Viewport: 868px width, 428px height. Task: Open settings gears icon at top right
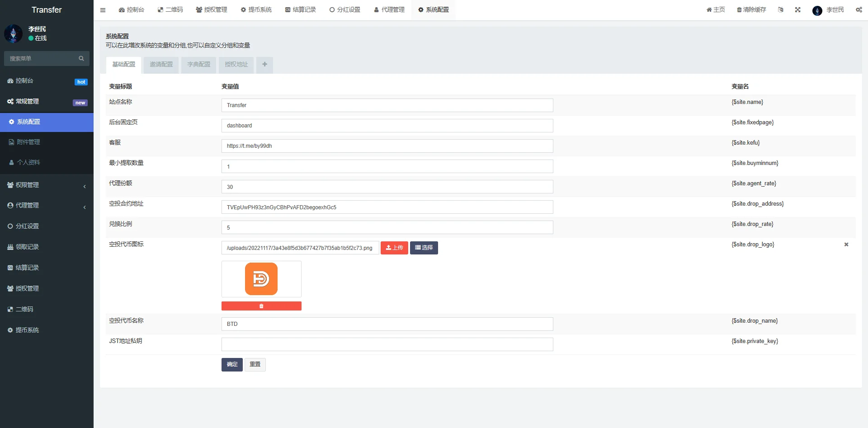(859, 10)
